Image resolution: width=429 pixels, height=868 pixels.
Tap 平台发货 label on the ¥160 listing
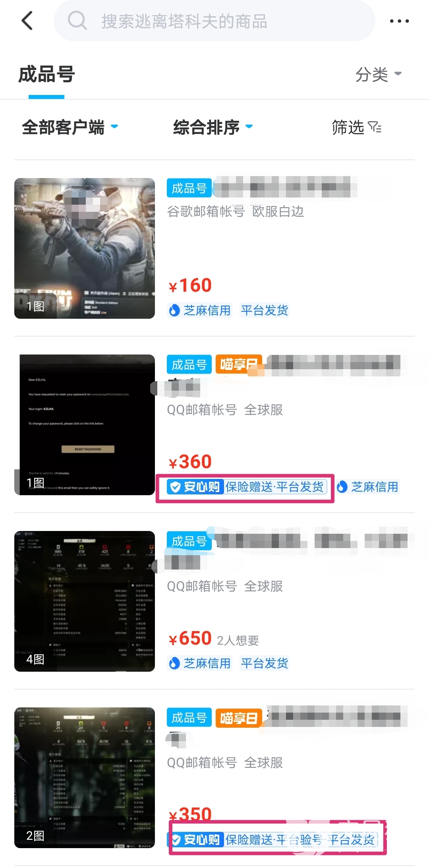point(265,310)
